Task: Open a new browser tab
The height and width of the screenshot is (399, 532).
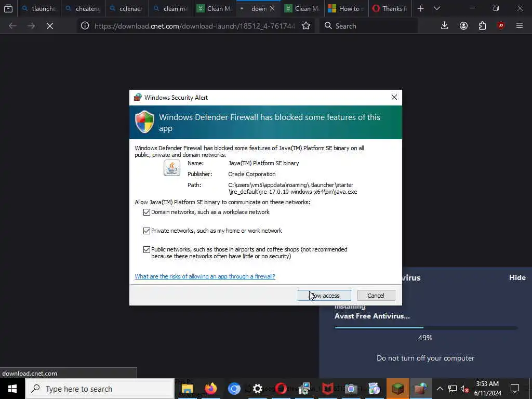Action: pyautogui.click(x=420, y=9)
